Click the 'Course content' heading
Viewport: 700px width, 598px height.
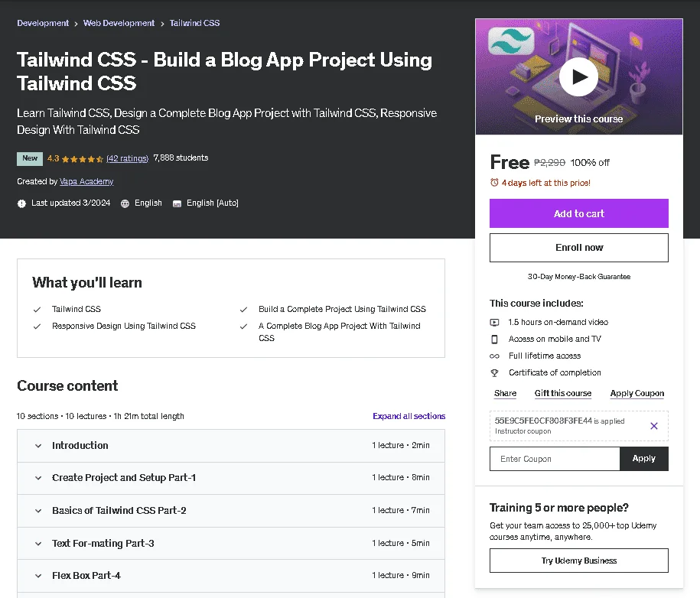[x=67, y=385]
